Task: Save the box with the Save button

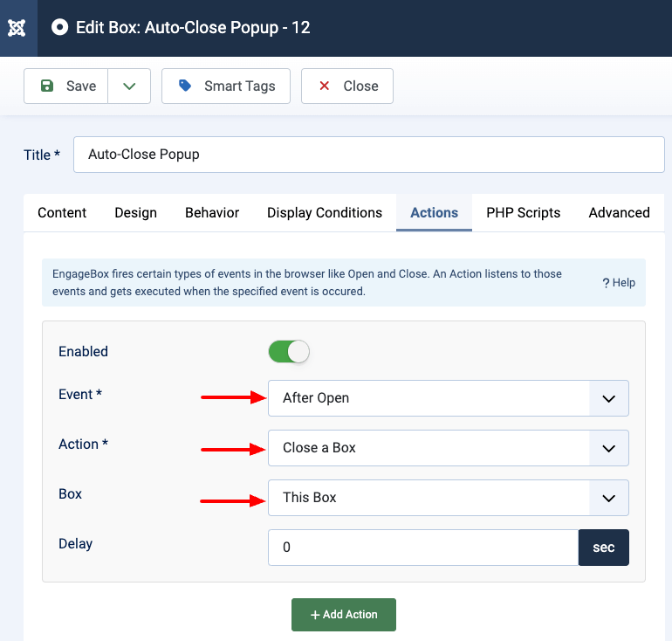Action: pyautogui.click(x=66, y=86)
